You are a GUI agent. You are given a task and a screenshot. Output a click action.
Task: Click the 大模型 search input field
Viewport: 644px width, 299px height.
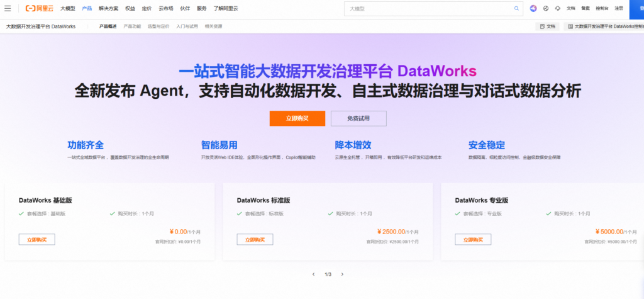click(x=433, y=8)
